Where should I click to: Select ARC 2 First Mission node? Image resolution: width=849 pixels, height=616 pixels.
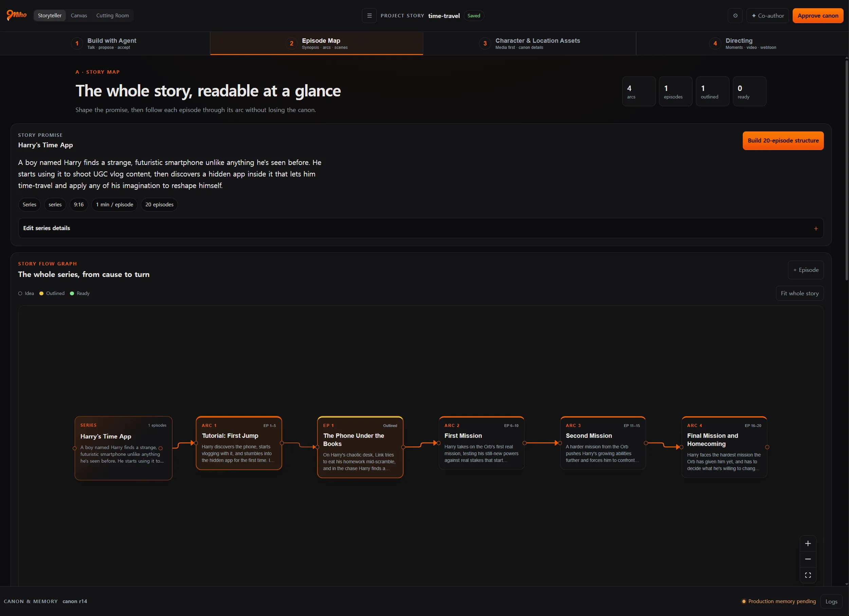click(481, 443)
